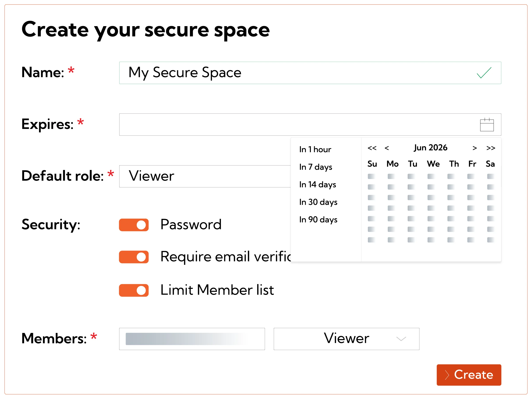Viewport: 532px width, 399px height.
Task: Disable Require email verification switch
Action: (134, 257)
